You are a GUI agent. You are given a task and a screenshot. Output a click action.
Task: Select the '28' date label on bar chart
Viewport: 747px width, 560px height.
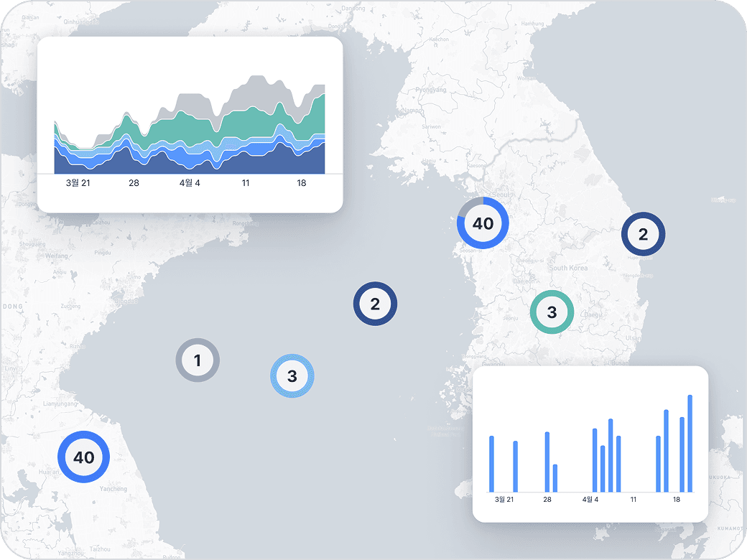(547, 499)
